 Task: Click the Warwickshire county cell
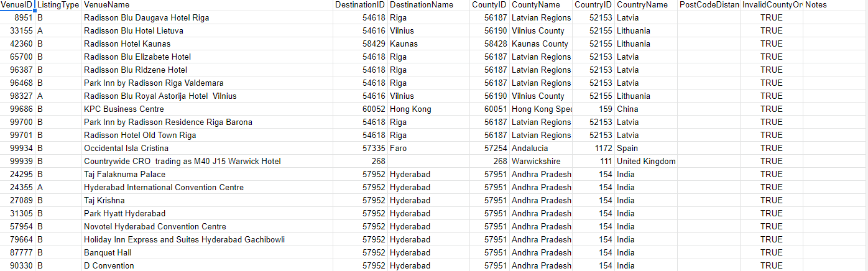click(541, 161)
